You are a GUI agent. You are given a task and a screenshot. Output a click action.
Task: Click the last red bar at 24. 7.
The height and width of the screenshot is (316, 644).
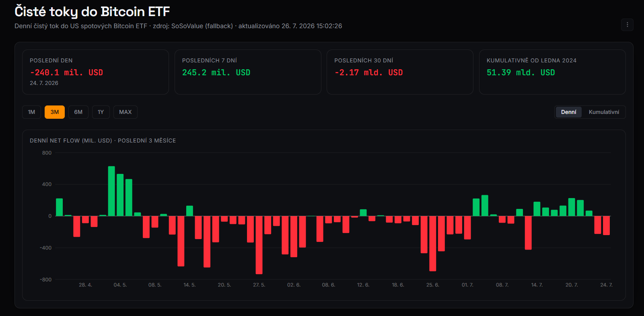tap(606, 225)
